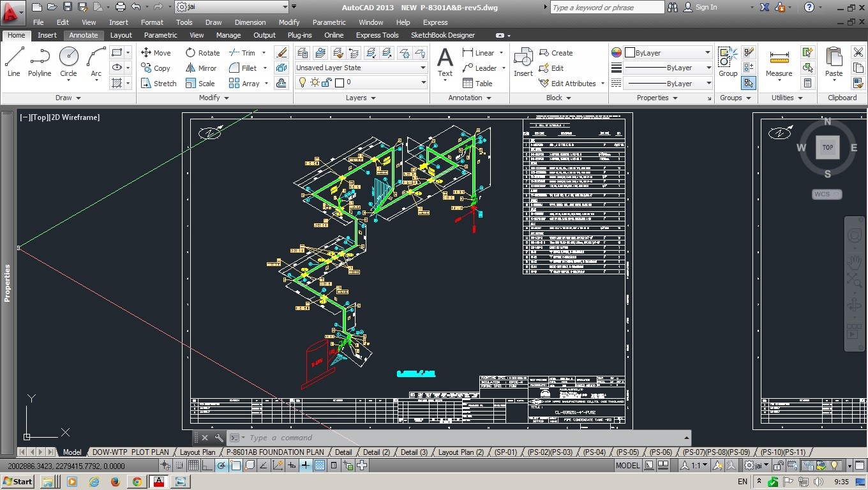This screenshot has height=490, width=868.
Task: Click Sign In link
Action: click(706, 7)
